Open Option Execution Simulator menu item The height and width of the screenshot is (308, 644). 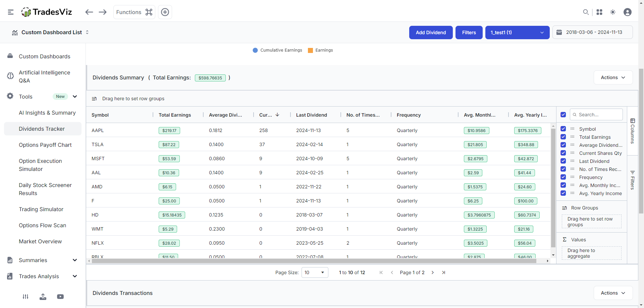tap(40, 165)
